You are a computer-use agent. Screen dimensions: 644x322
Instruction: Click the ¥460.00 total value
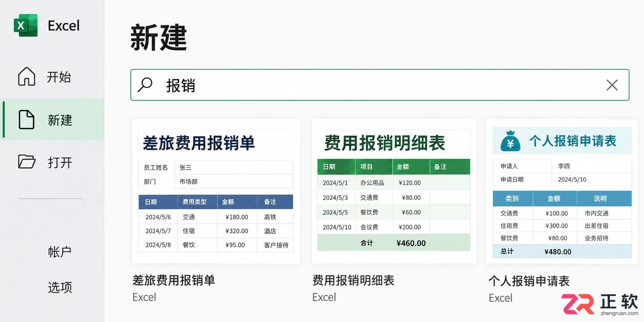[411, 243]
